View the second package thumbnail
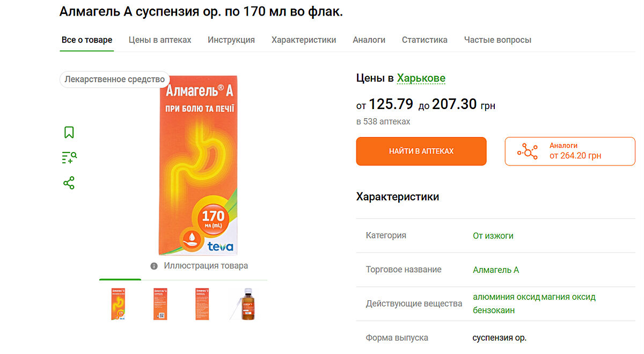Image resolution: width=644 pixels, height=354 pixels. tap(160, 304)
